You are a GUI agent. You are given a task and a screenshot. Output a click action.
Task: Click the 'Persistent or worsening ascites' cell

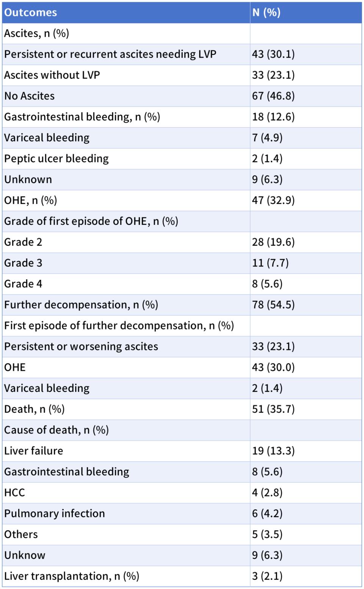81,346
